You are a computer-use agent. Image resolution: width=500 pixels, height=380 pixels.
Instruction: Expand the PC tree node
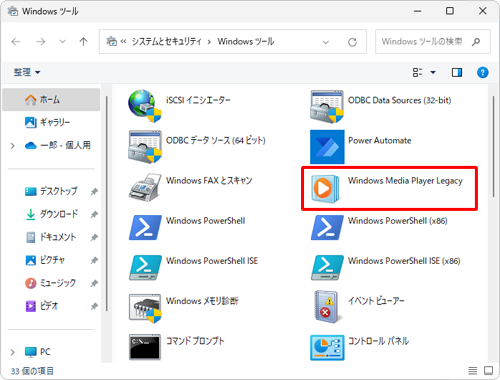coord(12,352)
